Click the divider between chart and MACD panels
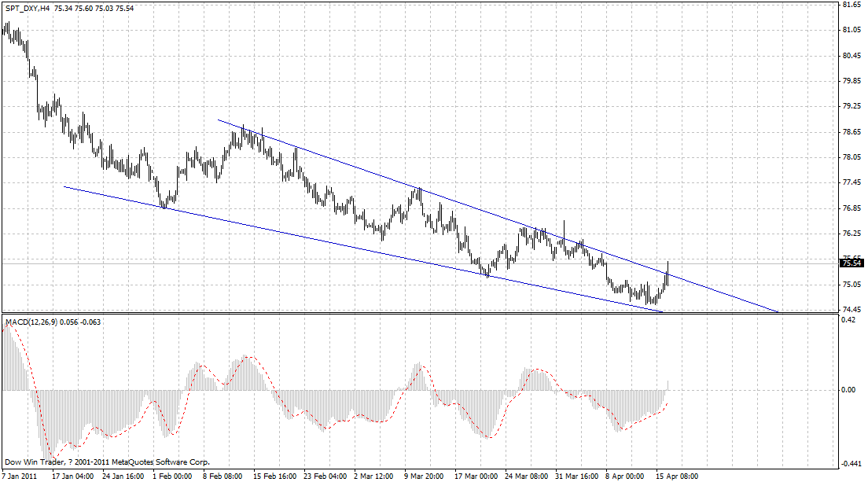 (x=432, y=313)
